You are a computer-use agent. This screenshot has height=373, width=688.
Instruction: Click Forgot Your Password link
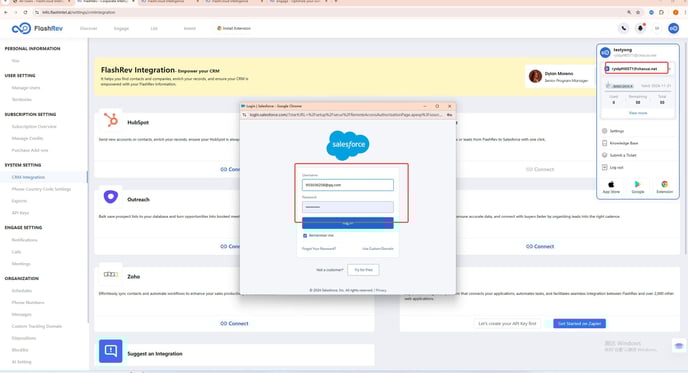tap(319, 249)
